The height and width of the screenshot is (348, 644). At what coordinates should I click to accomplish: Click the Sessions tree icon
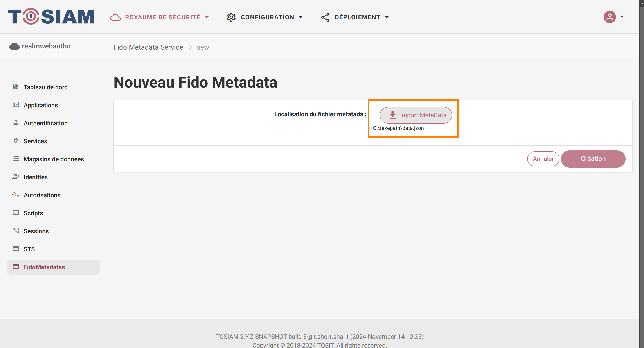click(16, 230)
